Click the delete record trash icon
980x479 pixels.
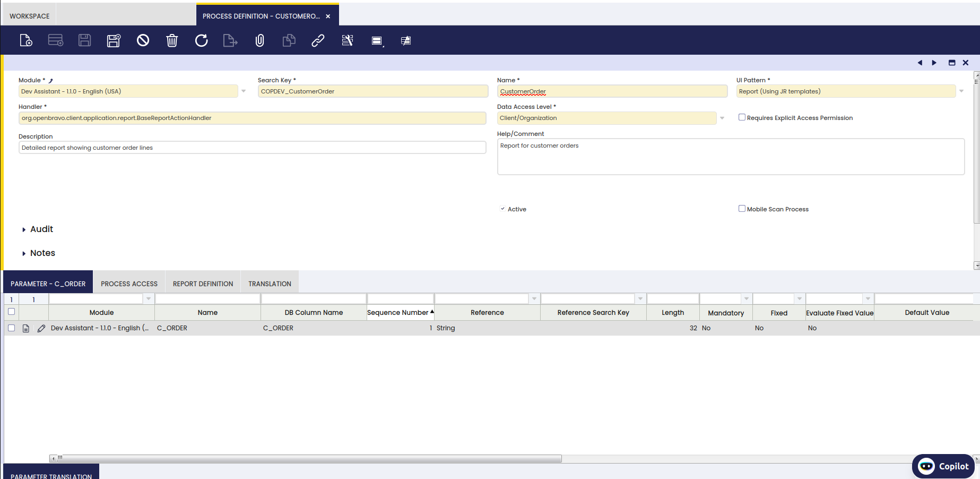coord(172,40)
